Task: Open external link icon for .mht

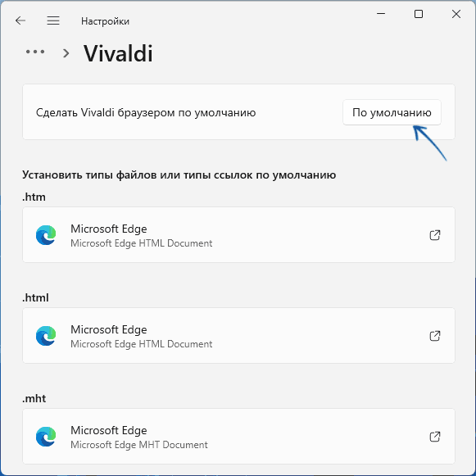Action: [x=435, y=437]
